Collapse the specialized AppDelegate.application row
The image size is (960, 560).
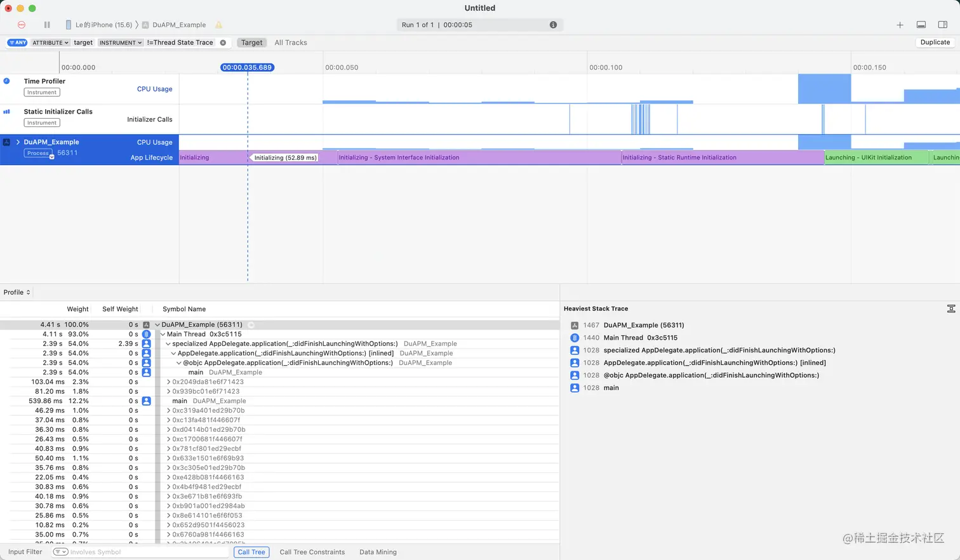[168, 343]
